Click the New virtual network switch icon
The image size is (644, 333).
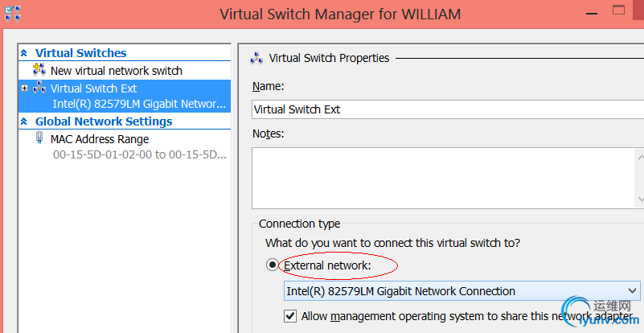coord(39,71)
